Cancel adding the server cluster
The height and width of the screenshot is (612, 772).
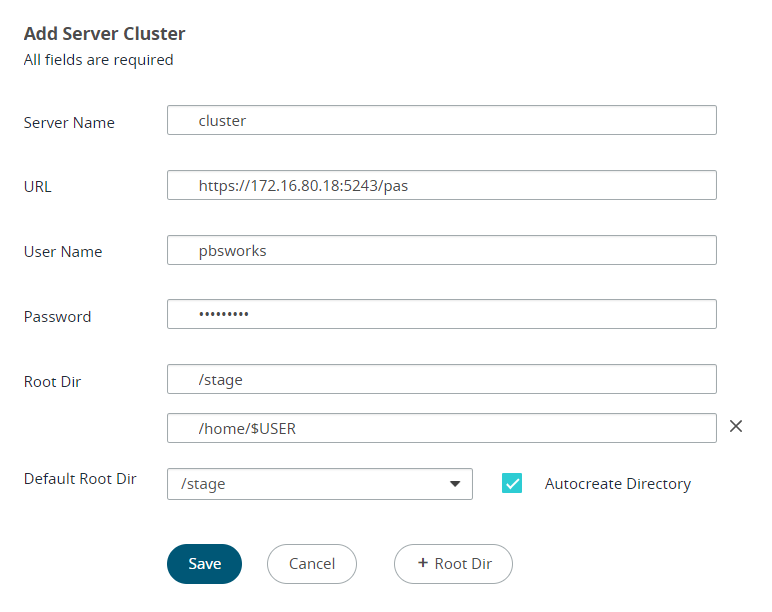pos(311,564)
